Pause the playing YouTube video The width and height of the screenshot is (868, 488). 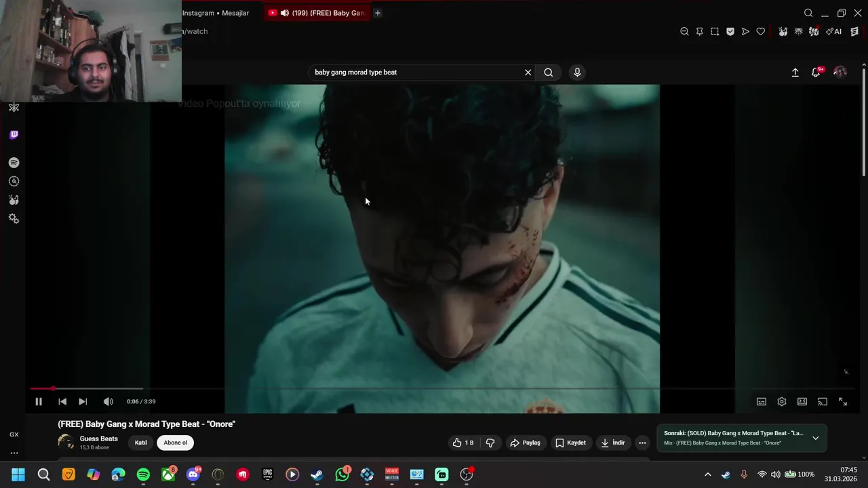(x=39, y=401)
